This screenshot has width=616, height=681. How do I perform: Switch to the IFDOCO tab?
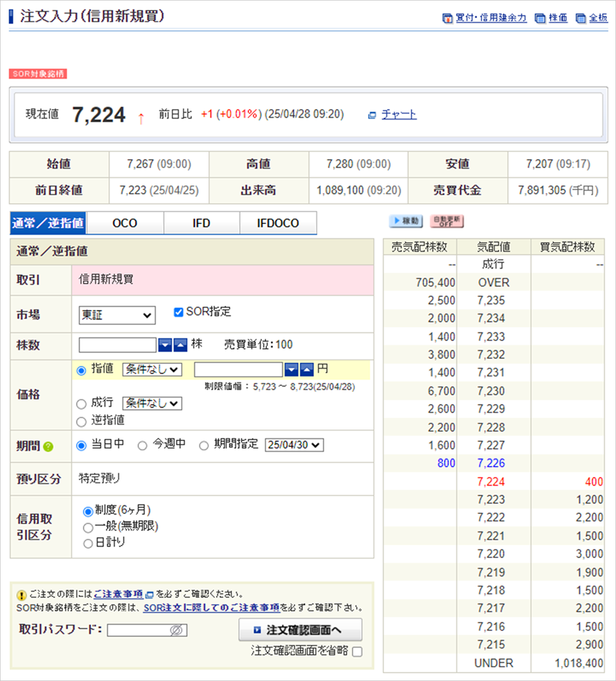[x=278, y=223]
